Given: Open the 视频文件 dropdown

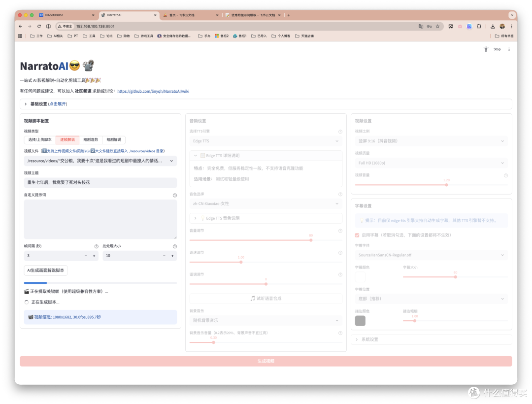Looking at the screenshot, I should pos(100,161).
